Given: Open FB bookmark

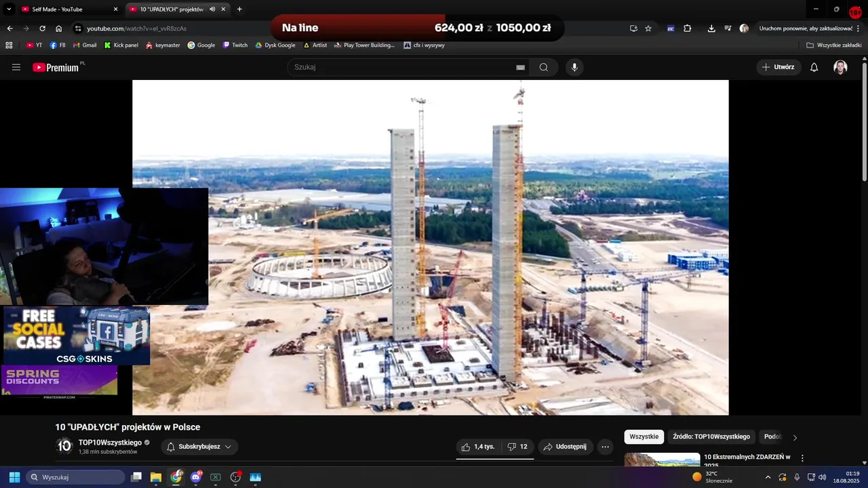Looking at the screenshot, I should tap(58, 45).
